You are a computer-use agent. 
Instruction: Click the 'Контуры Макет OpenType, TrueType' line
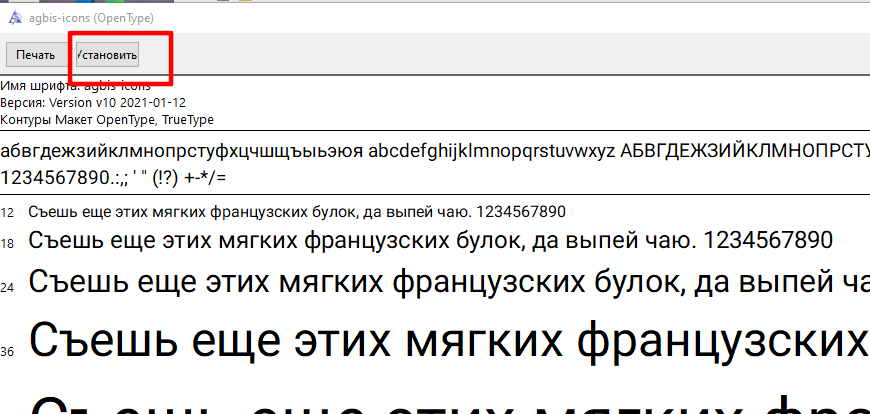click(107, 119)
